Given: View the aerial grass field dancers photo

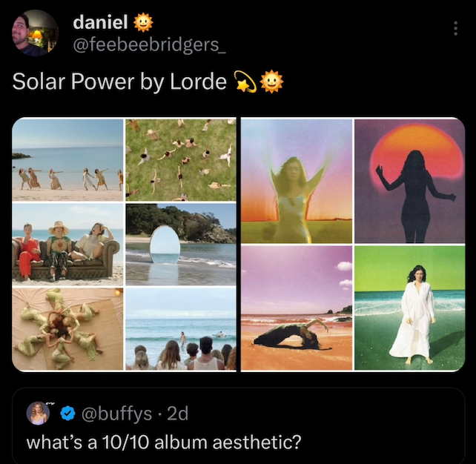Looking at the screenshot, I should tap(181, 160).
